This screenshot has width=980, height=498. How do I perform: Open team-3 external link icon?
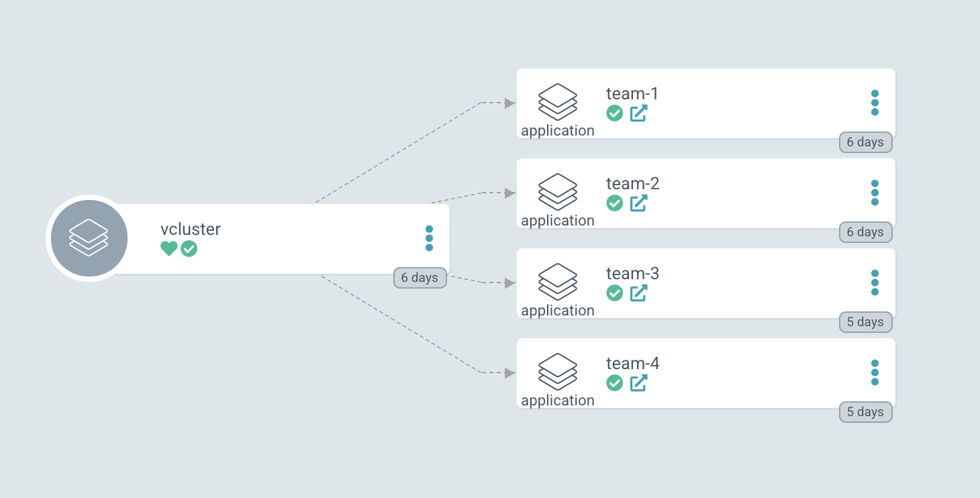pos(638,293)
